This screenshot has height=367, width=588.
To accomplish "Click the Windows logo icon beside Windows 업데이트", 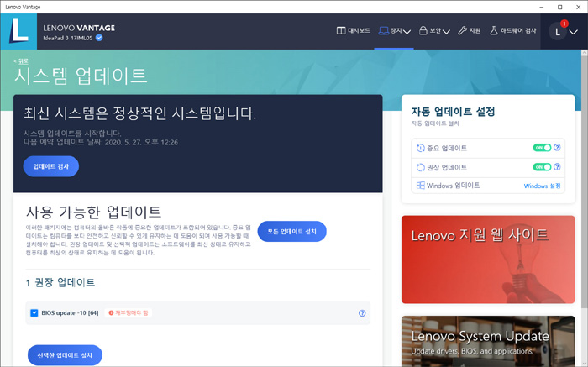I will click(x=420, y=186).
